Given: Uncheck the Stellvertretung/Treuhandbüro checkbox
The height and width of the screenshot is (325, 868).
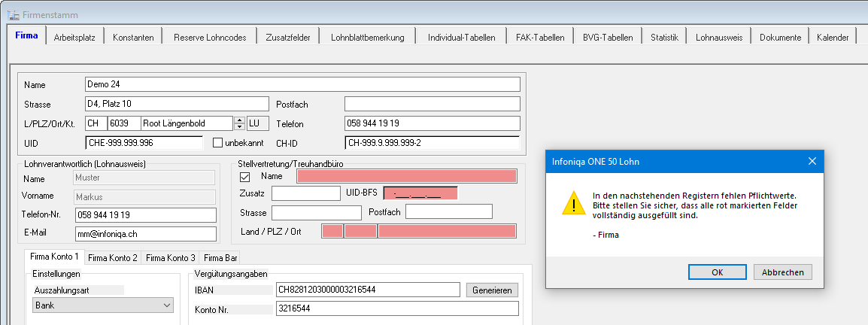Looking at the screenshot, I should [x=244, y=177].
